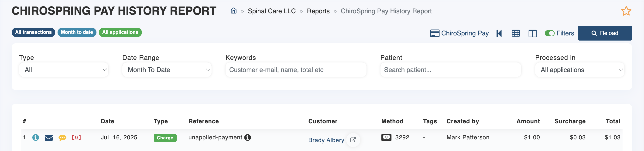The width and height of the screenshot is (644, 151).
Task: Navigate to Spinal Care LLC breadcrumb
Action: point(271,11)
